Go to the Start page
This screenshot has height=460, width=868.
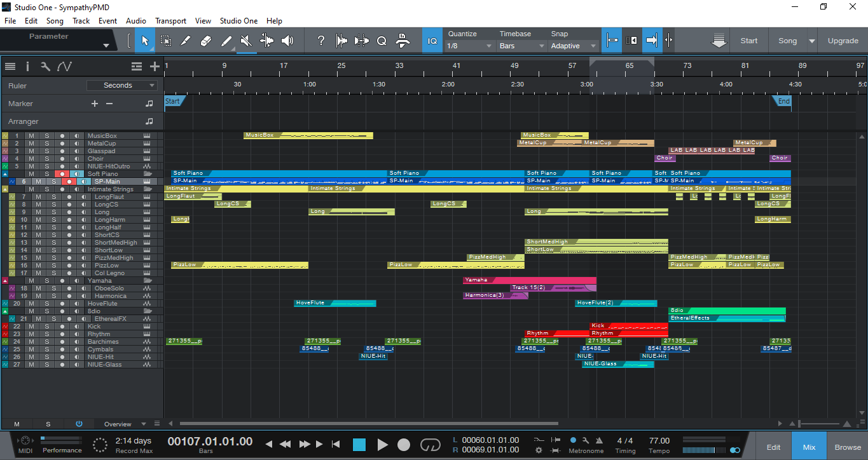(x=749, y=41)
